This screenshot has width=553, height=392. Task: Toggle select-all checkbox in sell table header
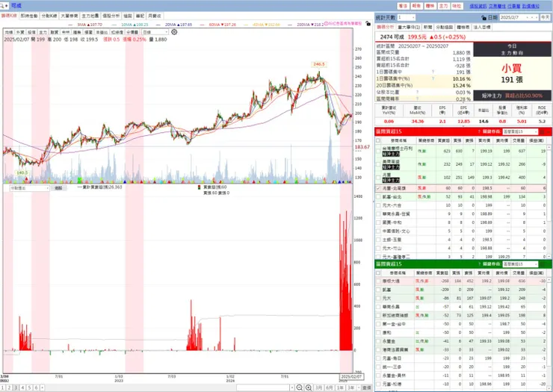tap(378, 273)
